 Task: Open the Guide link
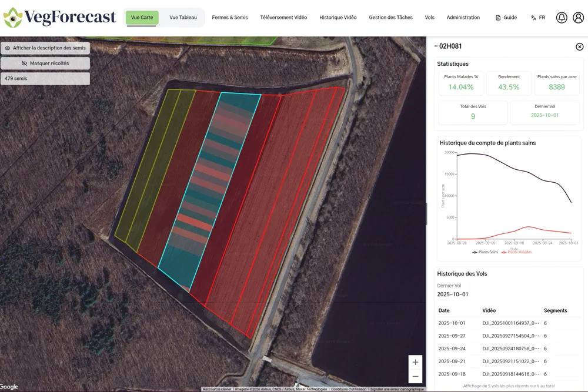(x=506, y=18)
